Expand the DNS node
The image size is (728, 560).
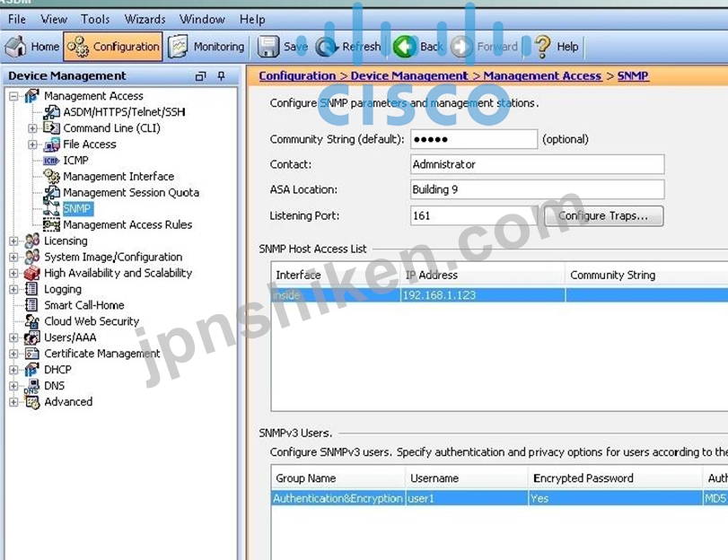tap(13, 386)
